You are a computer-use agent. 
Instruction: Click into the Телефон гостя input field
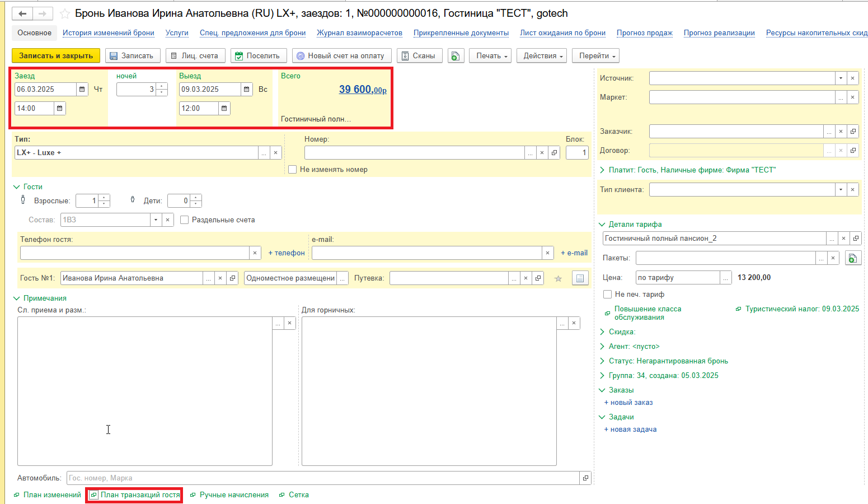click(134, 253)
